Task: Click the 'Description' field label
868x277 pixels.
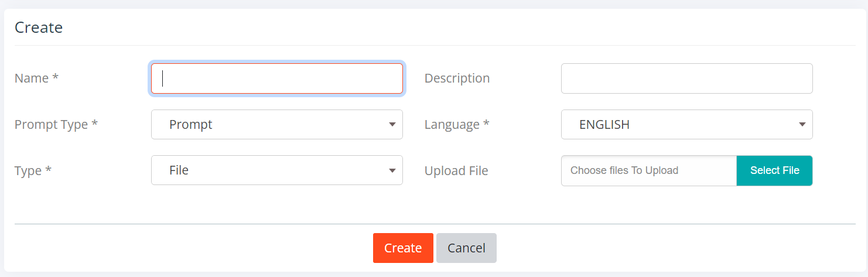Action: [457, 78]
